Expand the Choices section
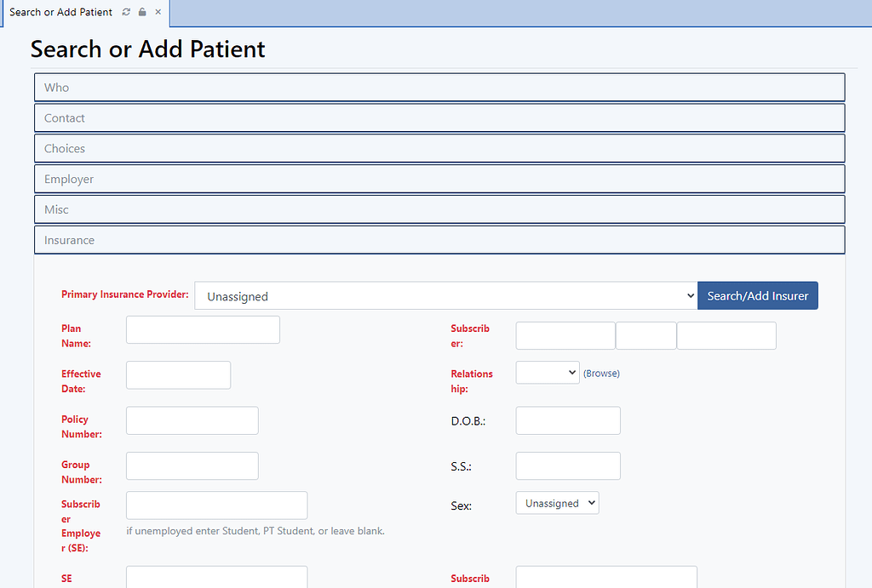The height and width of the screenshot is (588, 872). [439, 148]
